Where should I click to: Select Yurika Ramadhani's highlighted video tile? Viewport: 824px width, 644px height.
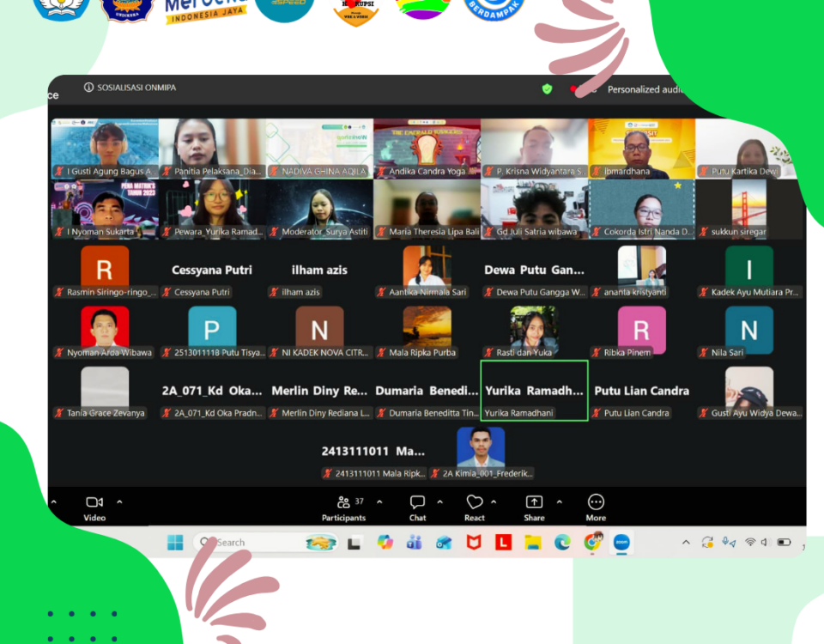(534, 390)
